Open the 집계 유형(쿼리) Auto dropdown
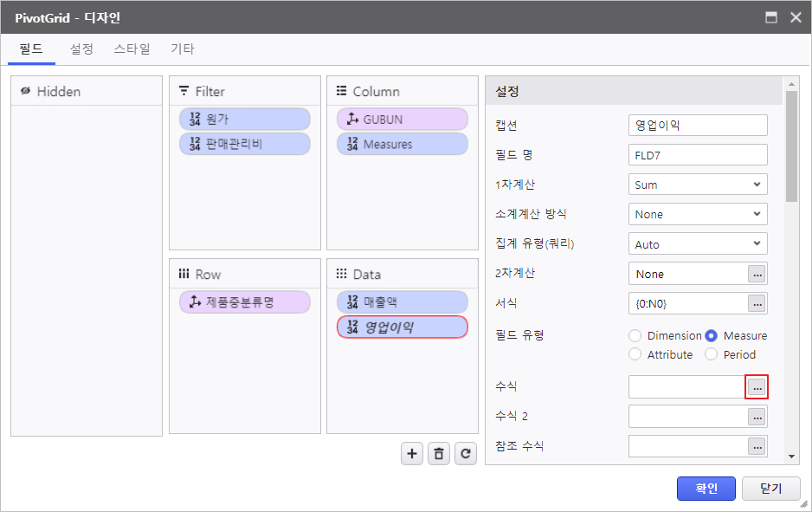 click(698, 244)
